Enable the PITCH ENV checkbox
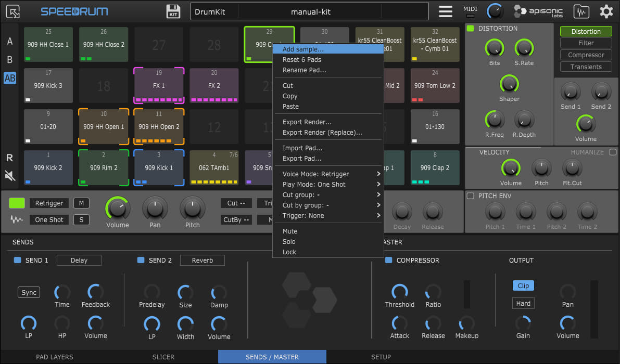The height and width of the screenshot is (364, 620). click(x=471, y=196)
